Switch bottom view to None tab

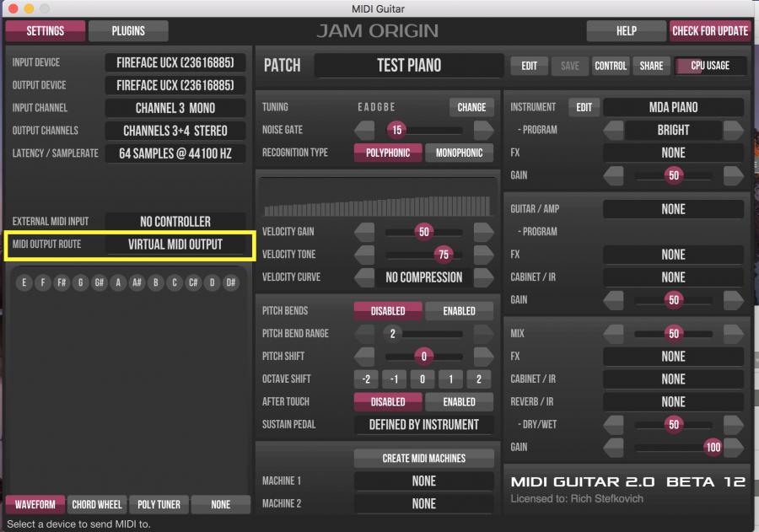[x=221, y=504]
